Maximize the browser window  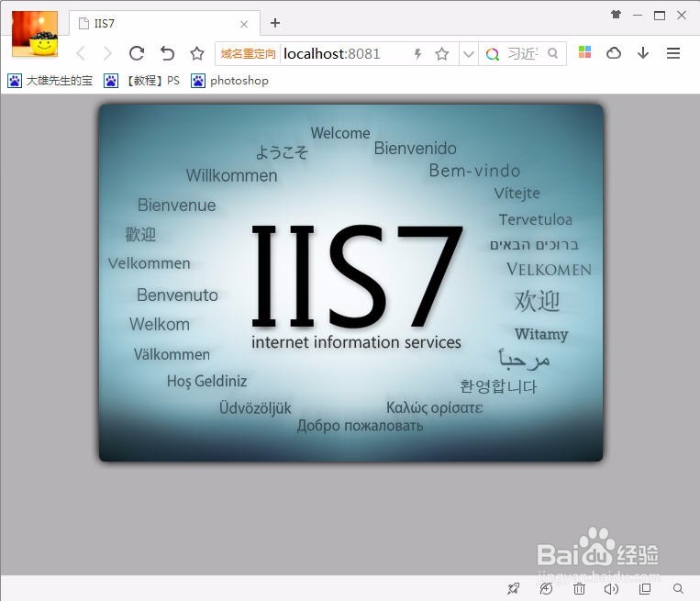[x=660, y=16]
